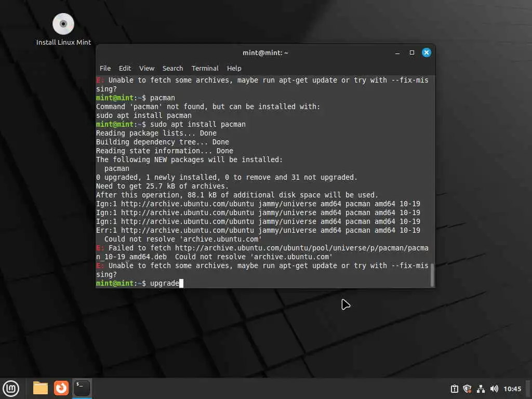The width and height of the screenshot is (532, 399).
Task: Open the Linux Mint start menu
Action: [11, 389]
